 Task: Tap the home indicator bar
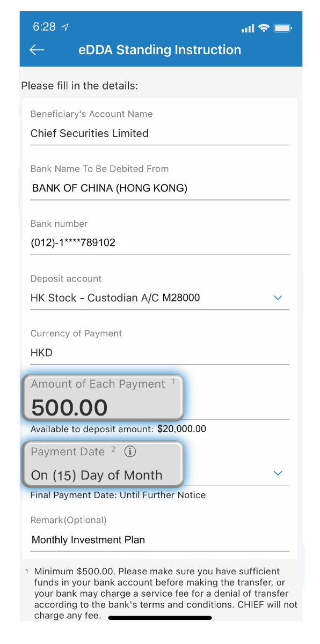pyautogui.click(x=160, y=618)
